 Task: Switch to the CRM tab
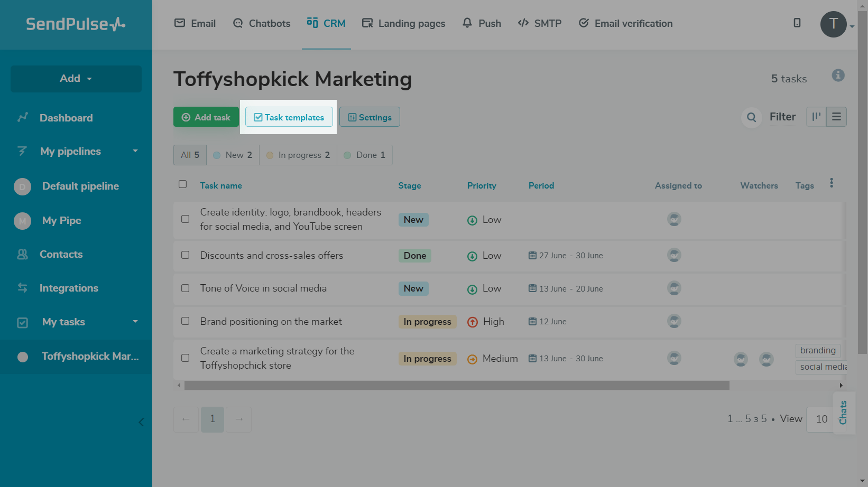click(x=326, y=23)
